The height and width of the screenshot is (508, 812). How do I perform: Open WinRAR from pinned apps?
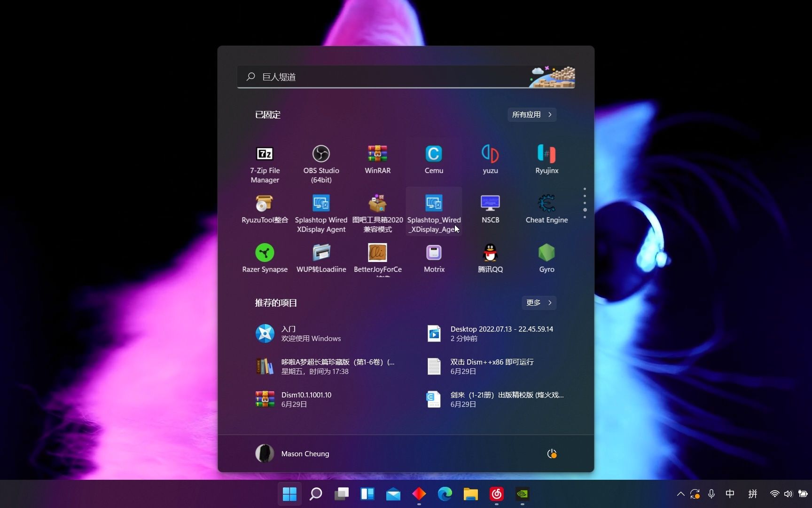pos(377,160)
